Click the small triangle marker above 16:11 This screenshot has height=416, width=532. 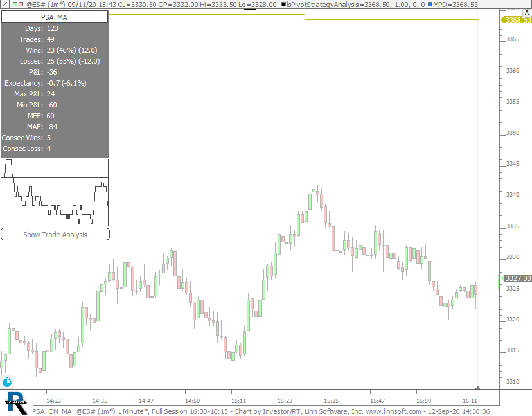[x=477, y=388]
